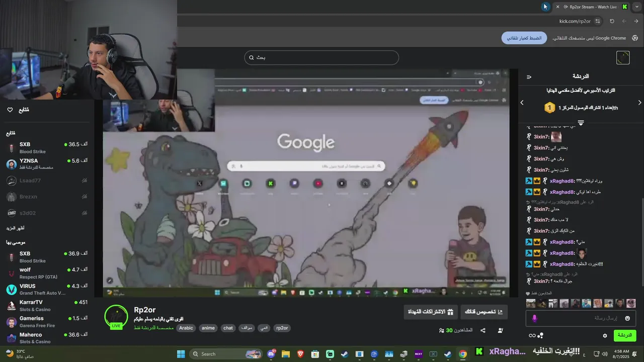Open YZNSA channel in following list
Screen dimensions: 644x362
[x=47, y=164]
